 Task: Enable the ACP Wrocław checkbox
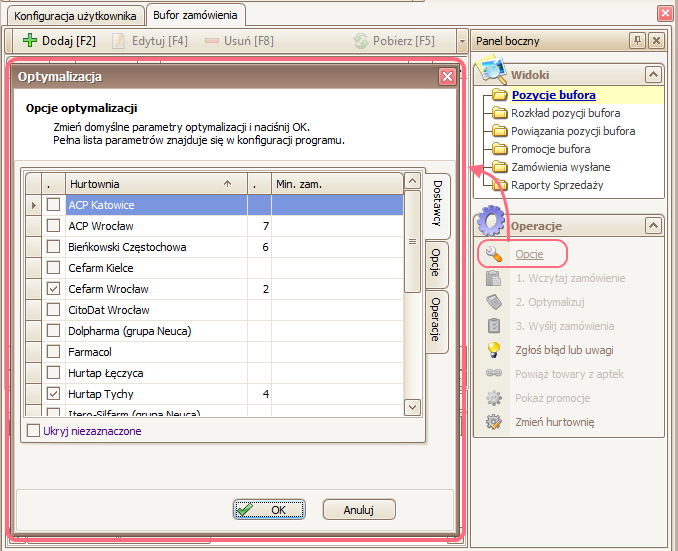[x=53, y=226]
